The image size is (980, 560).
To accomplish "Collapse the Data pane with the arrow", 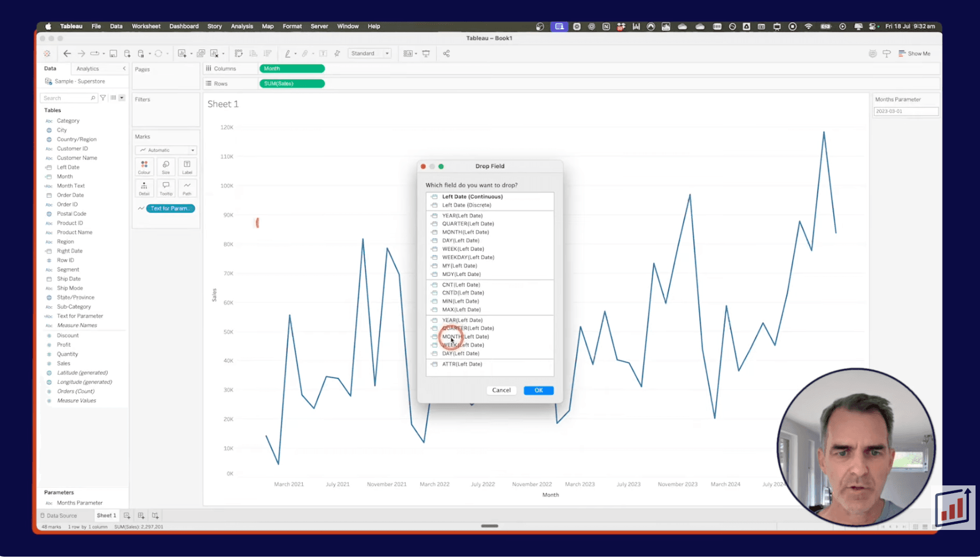I will [x=124, y=68].
